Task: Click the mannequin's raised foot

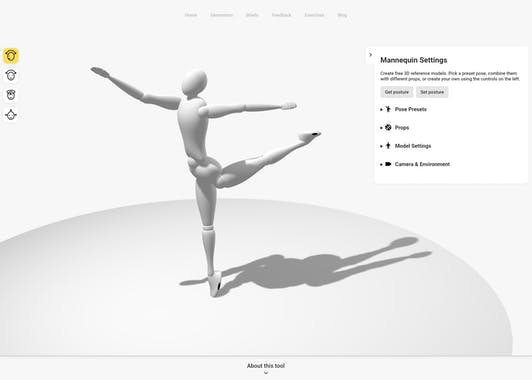Action: click(309, 136)
